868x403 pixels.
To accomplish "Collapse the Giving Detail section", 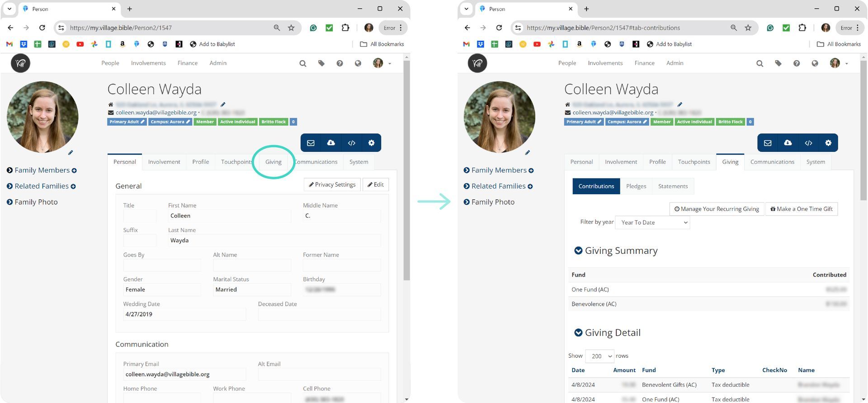I will 578,333.
